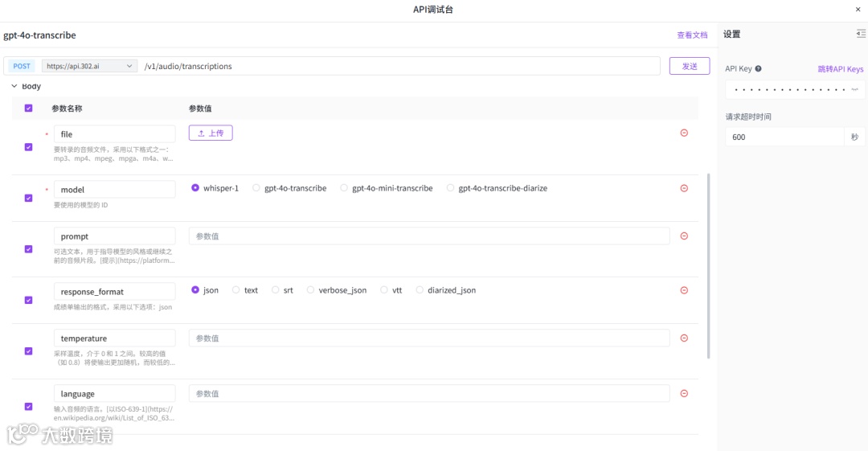The image size is (868, 451).
Task: Remove the response_format parameter row
Action: [684, 290]
